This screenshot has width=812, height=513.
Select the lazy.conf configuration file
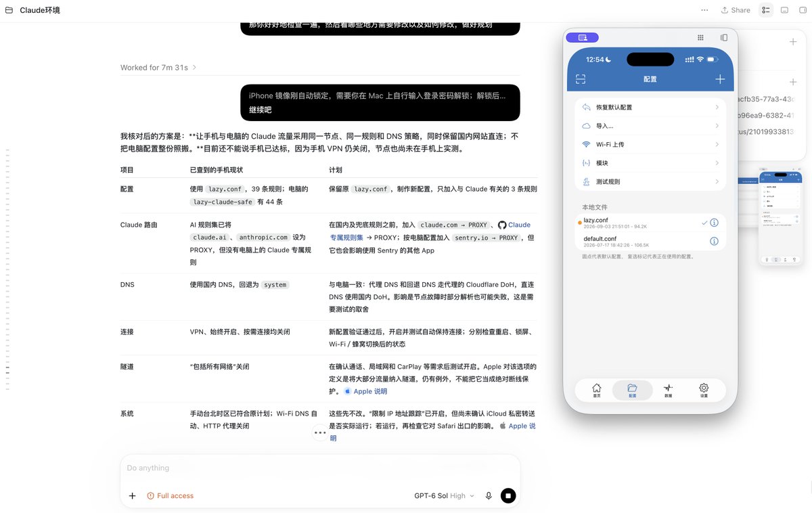(650, 223)
